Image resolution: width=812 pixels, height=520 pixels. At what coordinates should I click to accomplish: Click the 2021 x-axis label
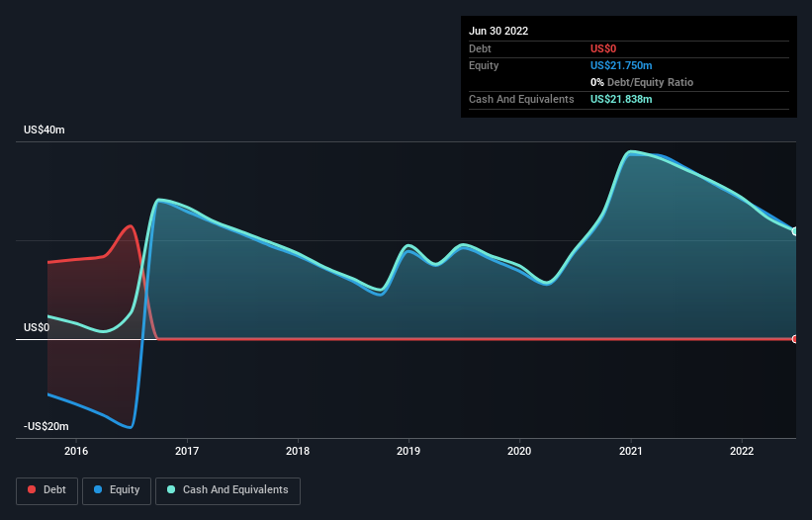coord(631,451)
